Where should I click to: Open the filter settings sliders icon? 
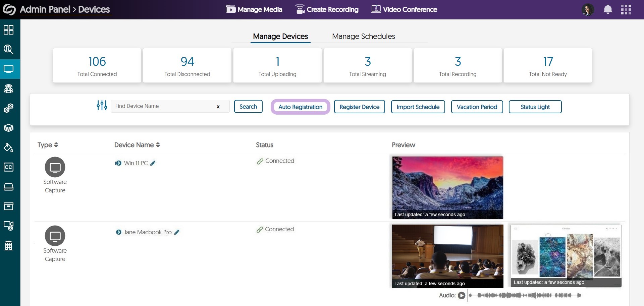[x=102, y=106]
